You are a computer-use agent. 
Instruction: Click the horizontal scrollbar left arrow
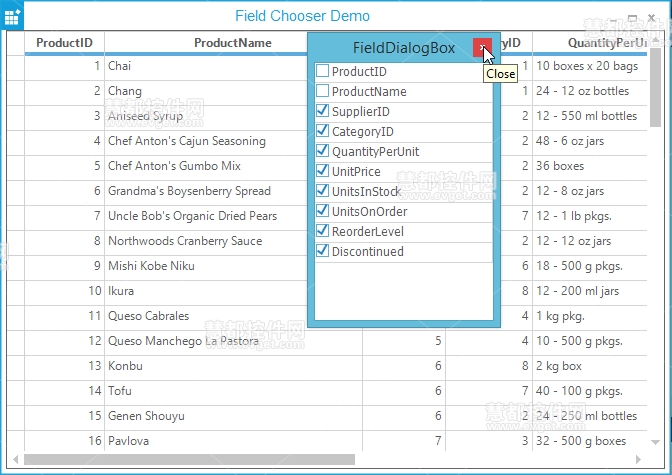(15, 460)
